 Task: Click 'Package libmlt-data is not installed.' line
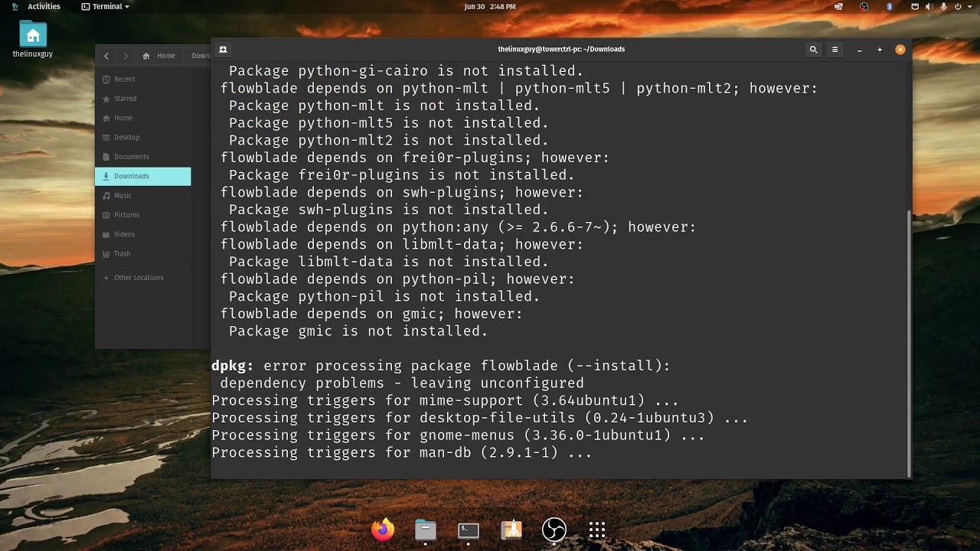point(389,262)
